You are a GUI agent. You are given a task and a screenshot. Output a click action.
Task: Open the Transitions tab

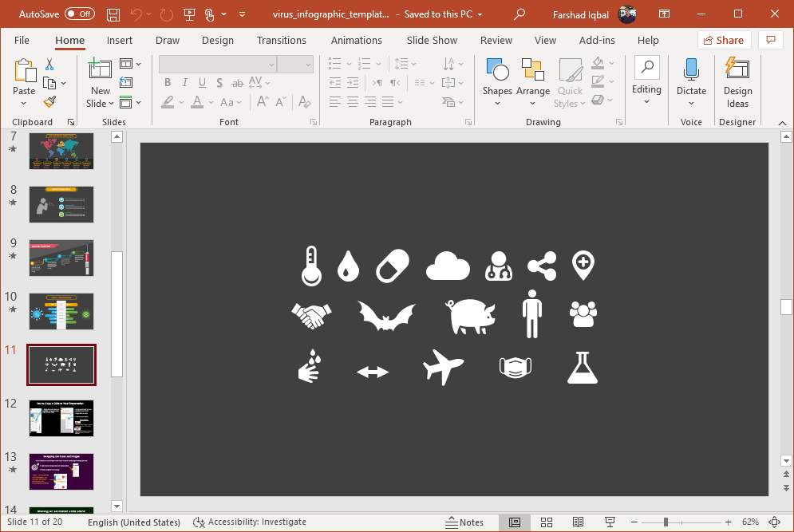(281, 40)
